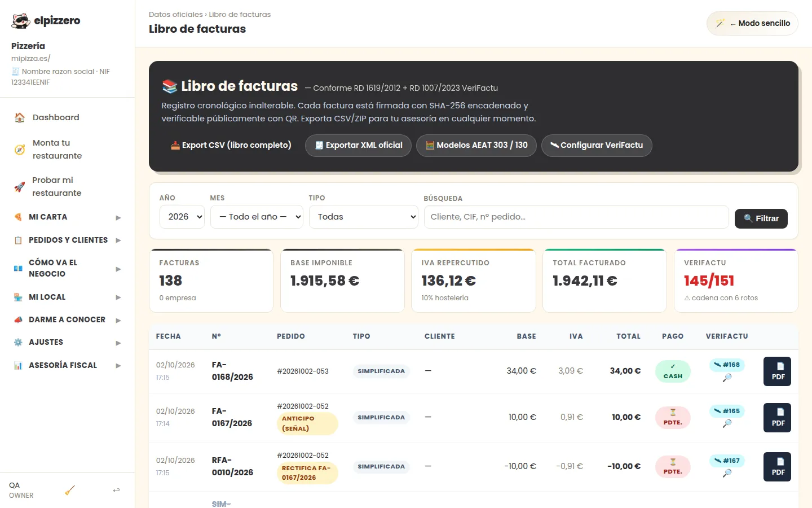This screenshot has width=812, height=508.
Task: Click the Búsqueda search input field
Action: [x=576, y=217]
